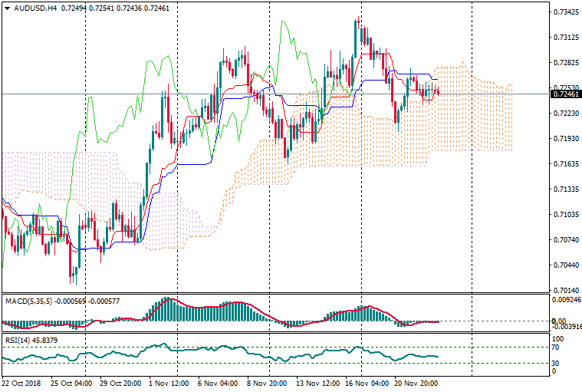Click the MACD scale value -0.003916
This screenshot has height=392, width=582.
(567, 327)
